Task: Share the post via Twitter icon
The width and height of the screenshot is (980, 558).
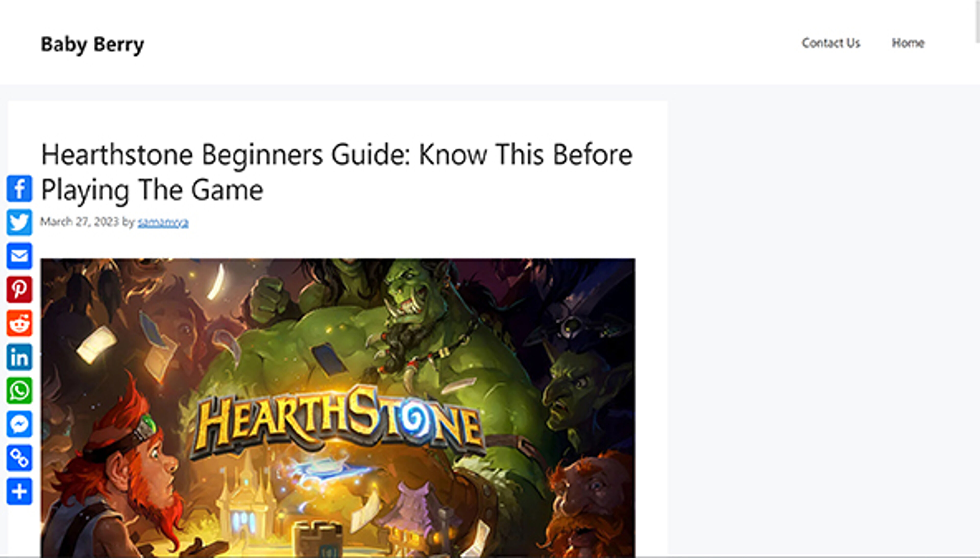Action: click(19, 222)
